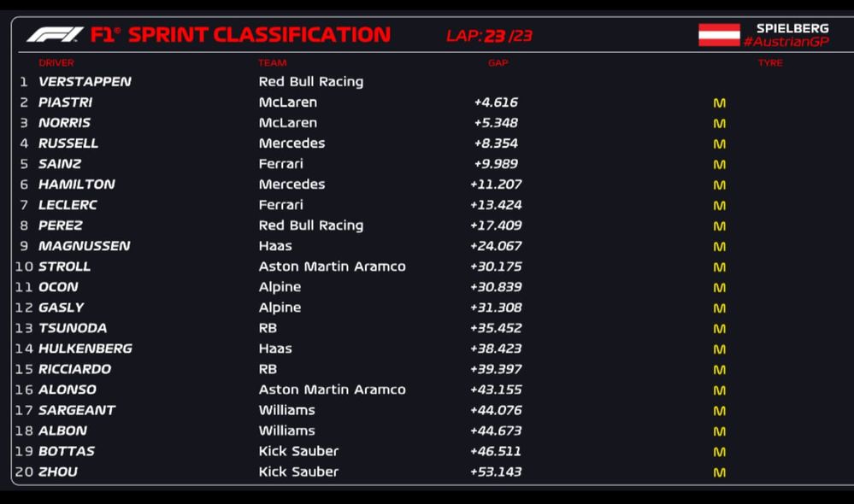Select the DRIVER column header
Viewport: 854px width, 504px height.
click(x=56, y=63)
